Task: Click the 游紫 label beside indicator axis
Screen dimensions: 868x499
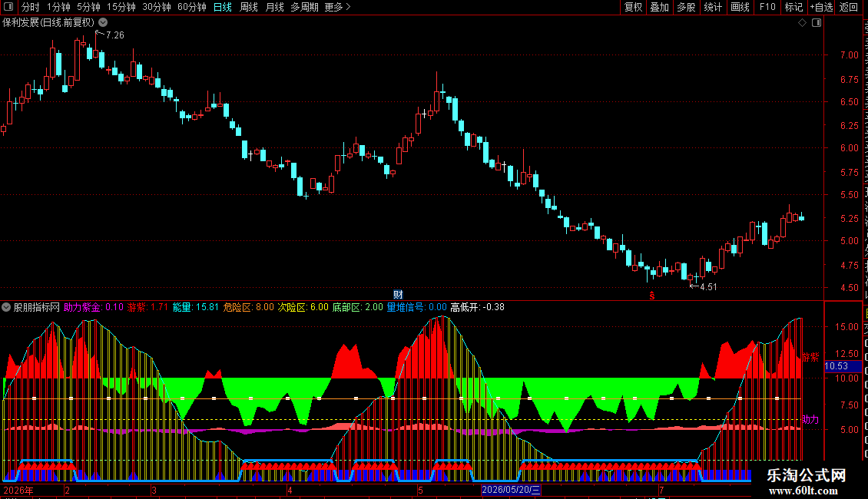Action: tap(810, 357)
